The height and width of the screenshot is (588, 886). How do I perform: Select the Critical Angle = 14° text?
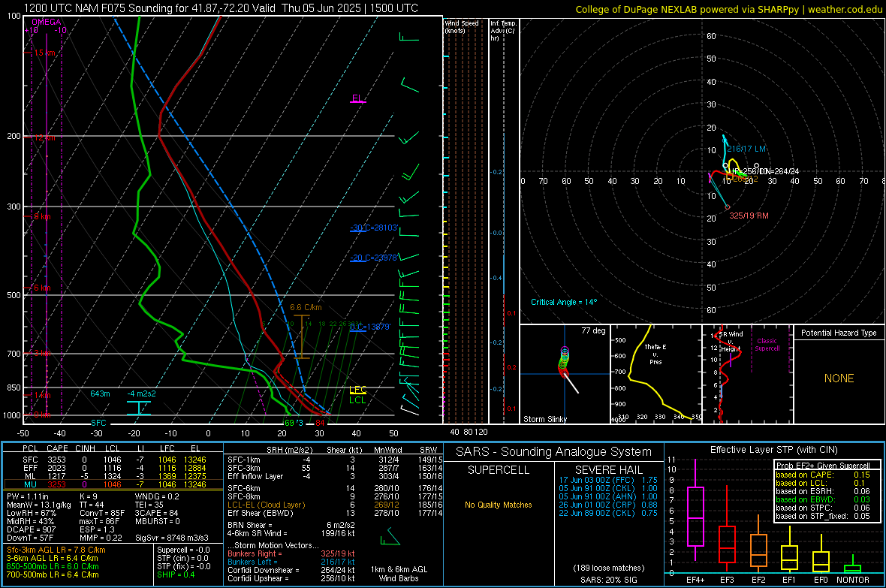(x=564, y=302)
